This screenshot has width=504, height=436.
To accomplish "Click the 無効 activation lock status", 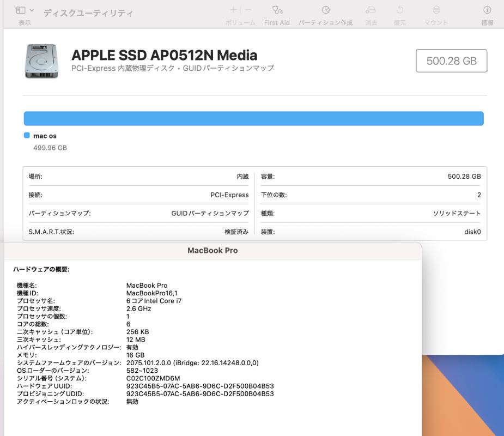I will pyautogui.click(x=132, y=402).
